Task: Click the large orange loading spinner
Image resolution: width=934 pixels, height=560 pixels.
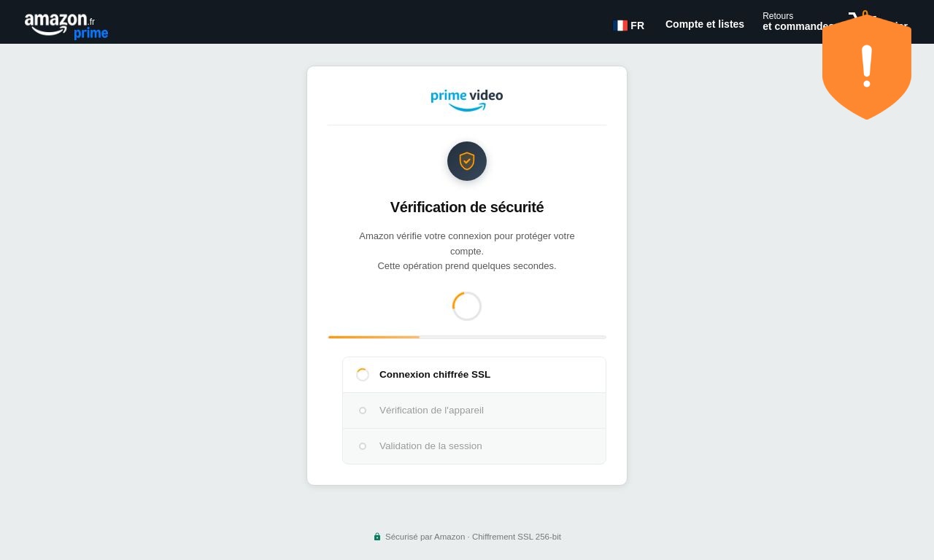Action: [x=467, y=306]
